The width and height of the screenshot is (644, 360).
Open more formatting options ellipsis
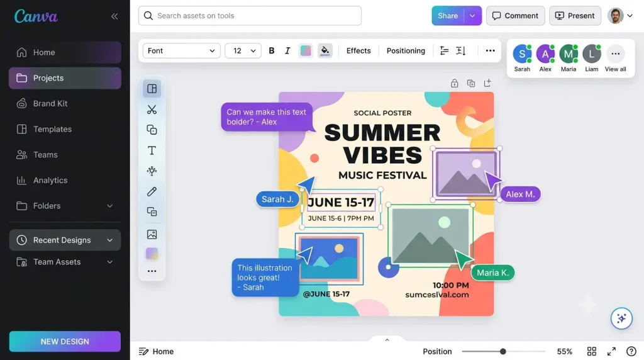coord(490,50)
